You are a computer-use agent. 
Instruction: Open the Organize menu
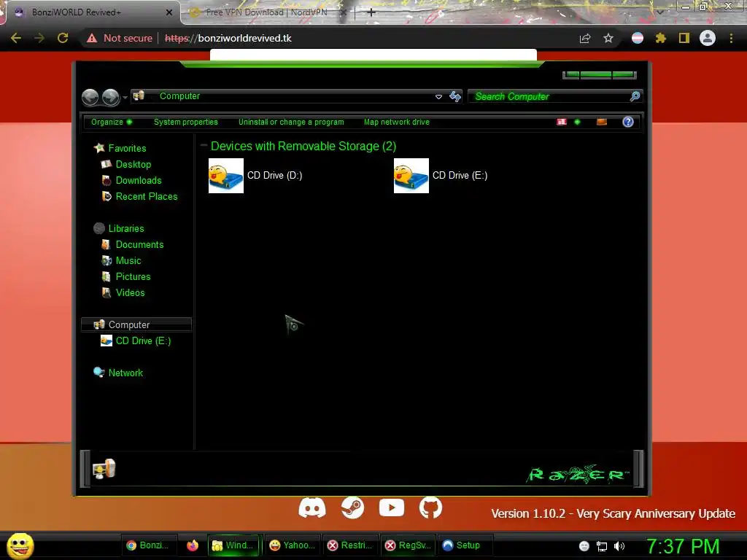tap(112, 122)
